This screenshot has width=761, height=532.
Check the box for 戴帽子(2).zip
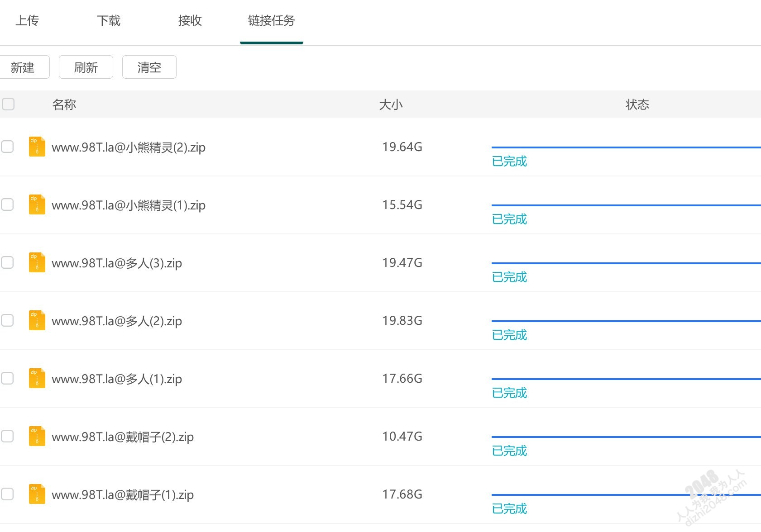pos(7,436)
